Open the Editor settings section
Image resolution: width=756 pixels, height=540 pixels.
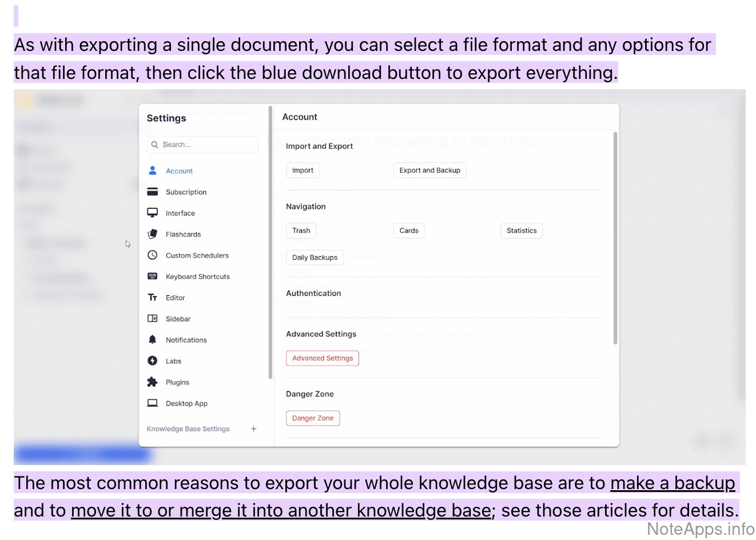coord(175,297)
